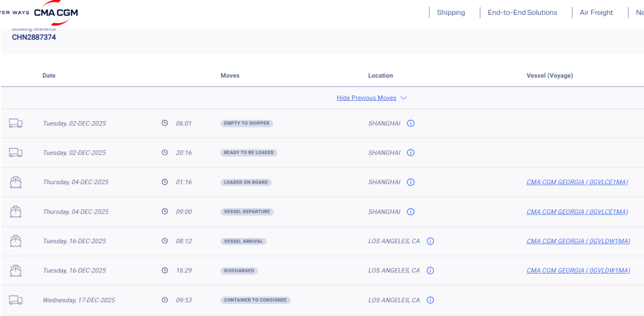Open the Shipping menu
The width and height of the screenshot is (644, 316).
(451, 13)
